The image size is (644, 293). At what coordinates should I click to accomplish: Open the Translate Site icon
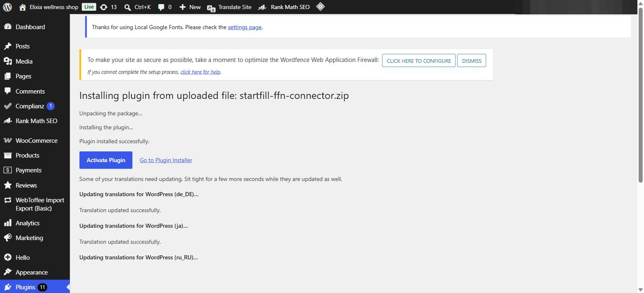pos(211,7)
